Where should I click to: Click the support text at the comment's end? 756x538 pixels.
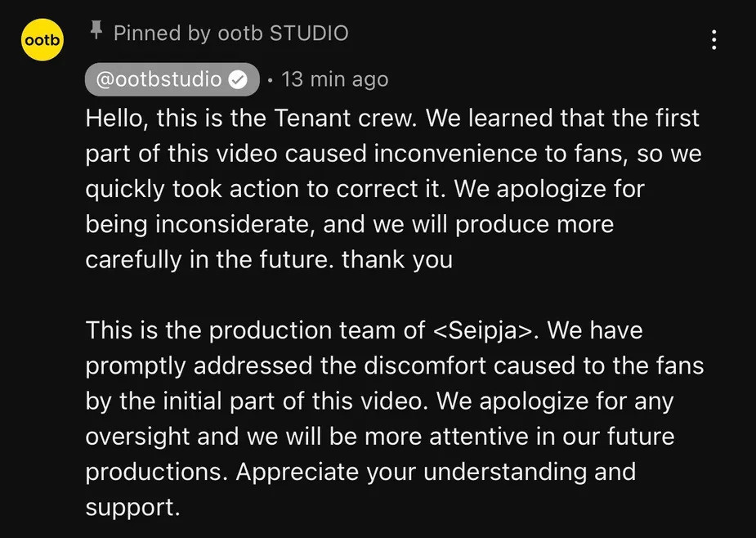point(132,506)
